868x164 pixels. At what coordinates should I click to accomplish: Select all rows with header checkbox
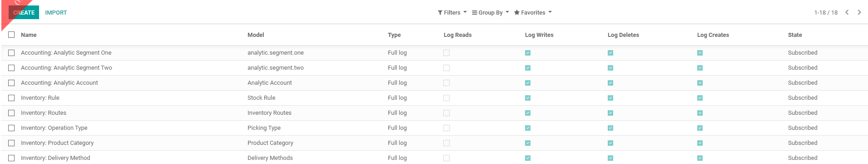[11, 35]
